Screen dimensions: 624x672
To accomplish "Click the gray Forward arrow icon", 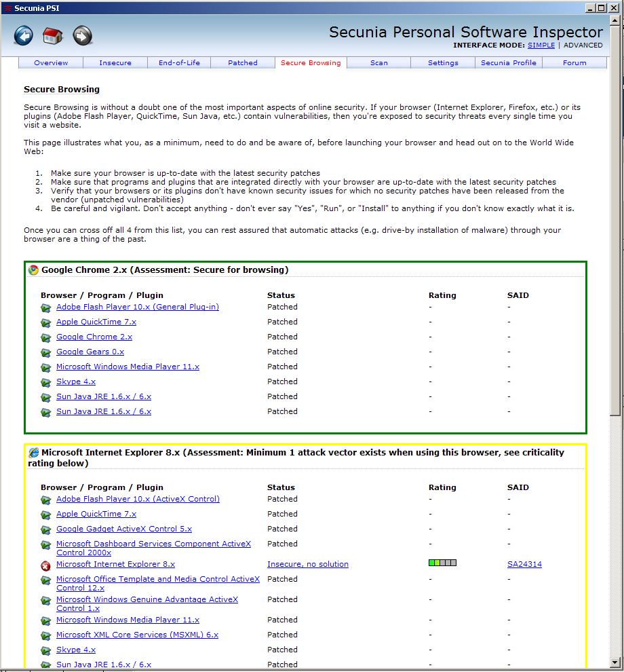I will (x=82, y=35).
